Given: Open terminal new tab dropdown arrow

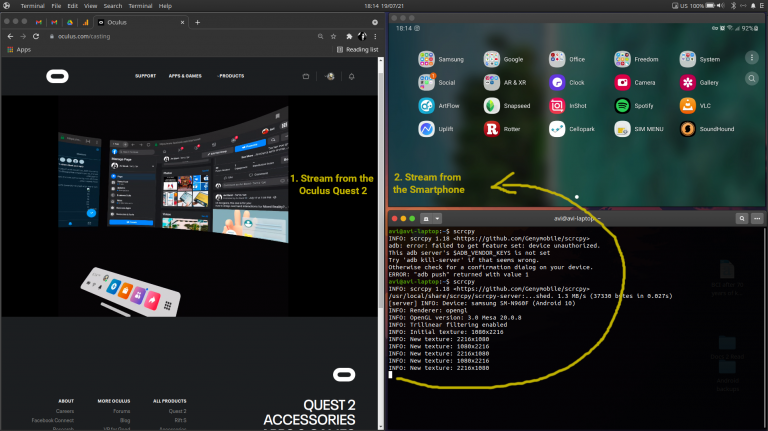Looking at the screenshot, I should (x=437, y=218).
